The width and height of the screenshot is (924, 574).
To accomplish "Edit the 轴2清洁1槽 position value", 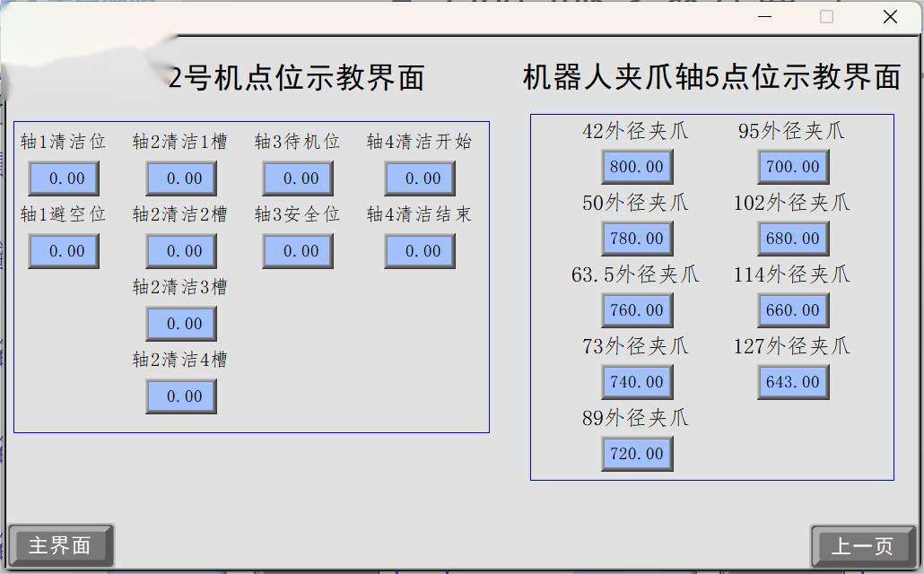I will 181,178.
